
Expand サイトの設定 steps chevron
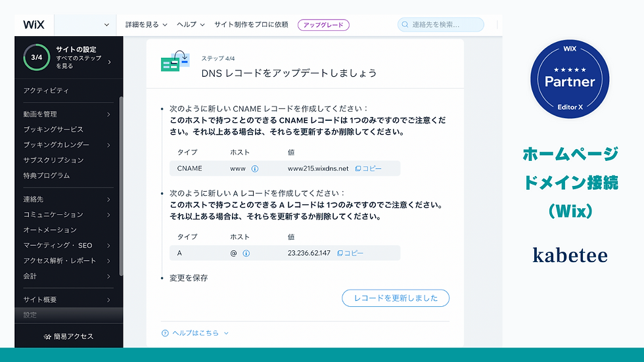pos(109,62)
